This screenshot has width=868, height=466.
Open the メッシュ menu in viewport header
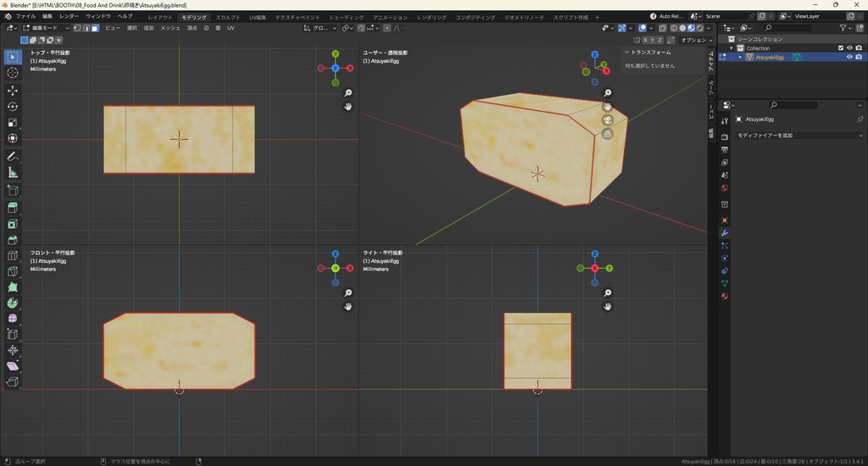(170, 28)
